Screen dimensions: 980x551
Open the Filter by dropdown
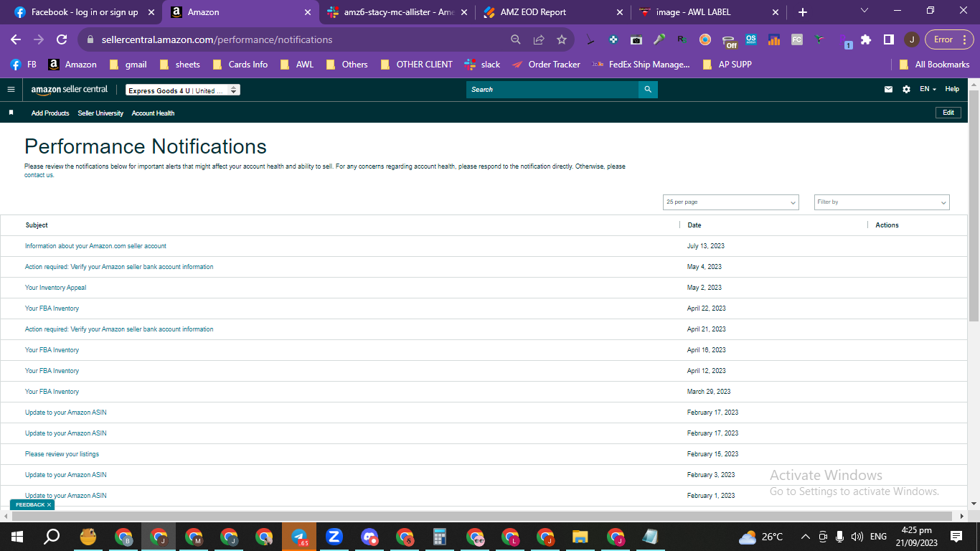tap(882, 202)
